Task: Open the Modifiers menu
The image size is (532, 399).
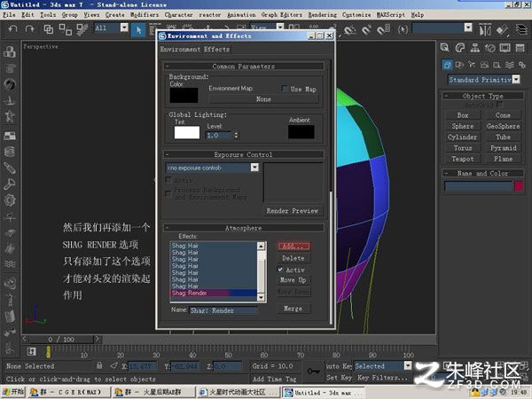Action: point(145,14)
